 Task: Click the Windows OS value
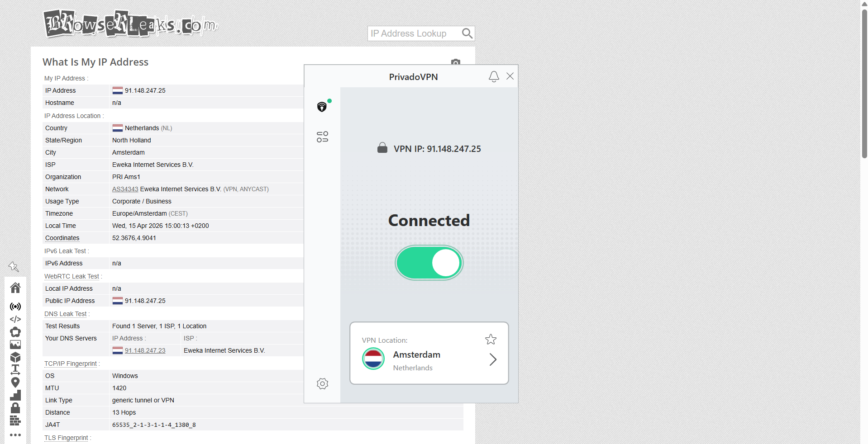tap(125, 376)
